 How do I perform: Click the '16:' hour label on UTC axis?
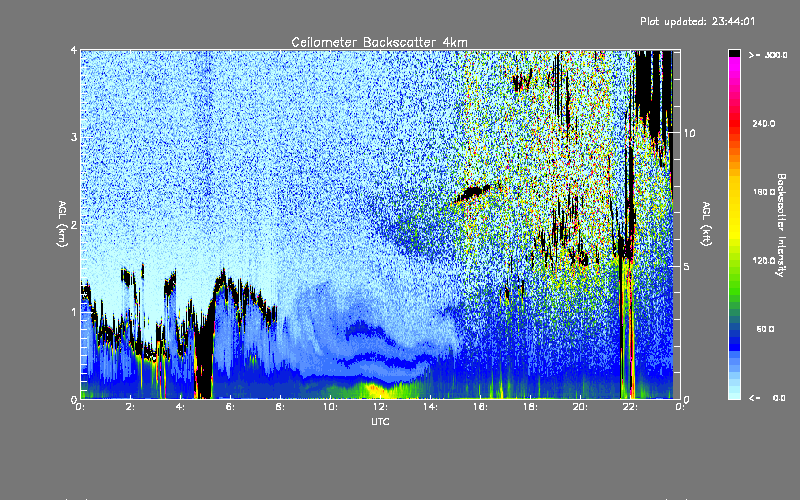(x=480, y=407)
